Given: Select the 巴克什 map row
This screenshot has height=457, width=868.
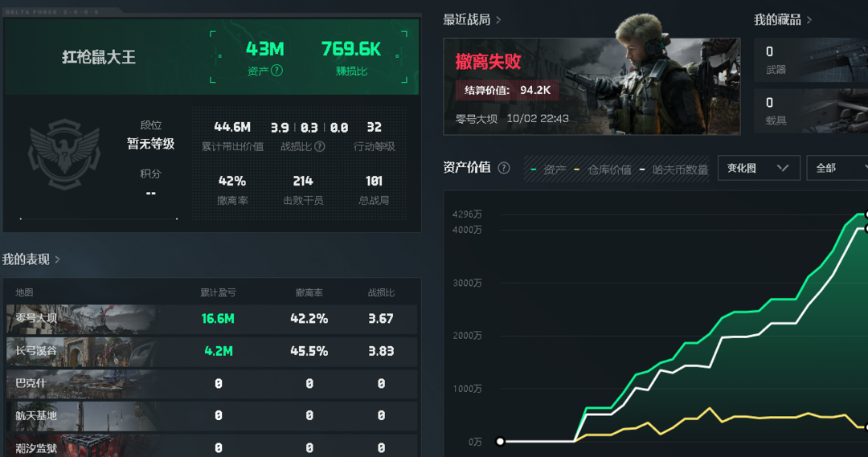Looking at the screenshot, I should coord(211,384).
